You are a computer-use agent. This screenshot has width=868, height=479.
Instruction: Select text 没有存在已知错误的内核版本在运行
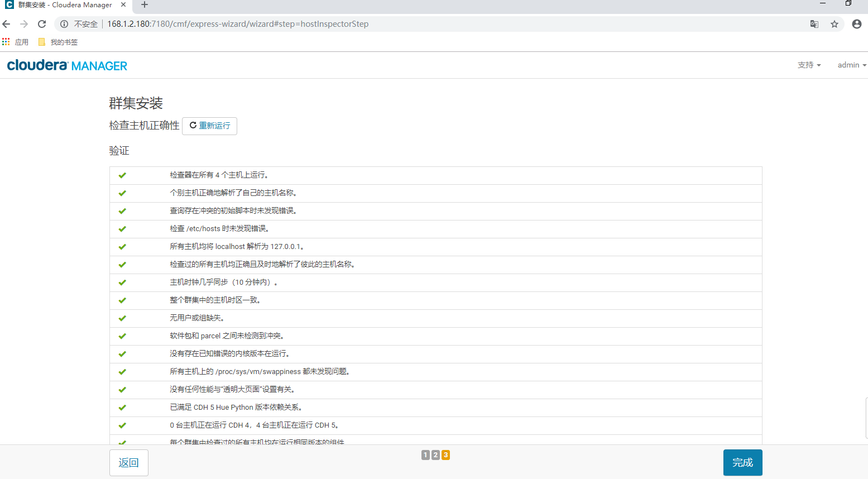pos(231,354)
